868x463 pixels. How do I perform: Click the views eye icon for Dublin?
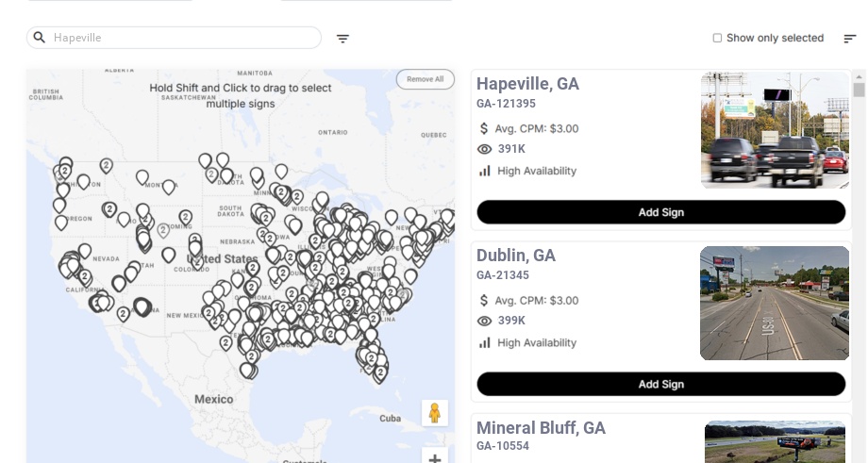coord(485,321)
